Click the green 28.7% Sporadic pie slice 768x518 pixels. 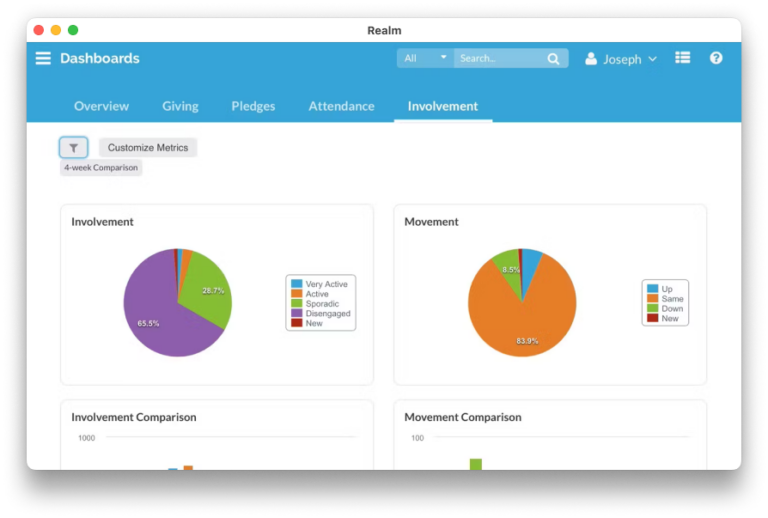pos(208,291)
